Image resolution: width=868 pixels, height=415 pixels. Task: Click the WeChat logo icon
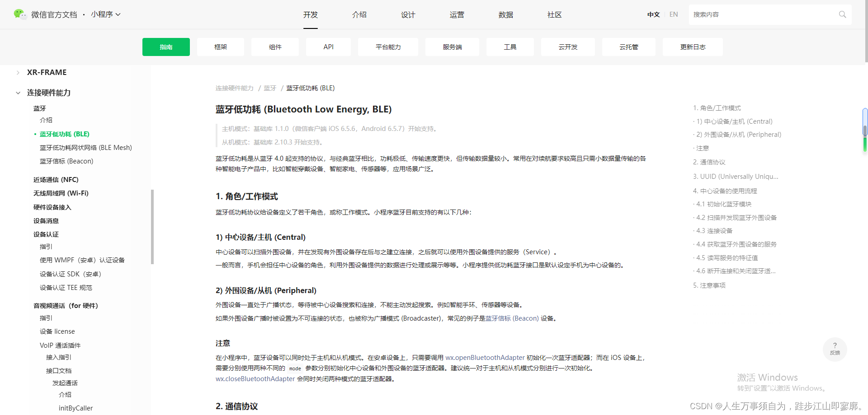coord(20,14)
